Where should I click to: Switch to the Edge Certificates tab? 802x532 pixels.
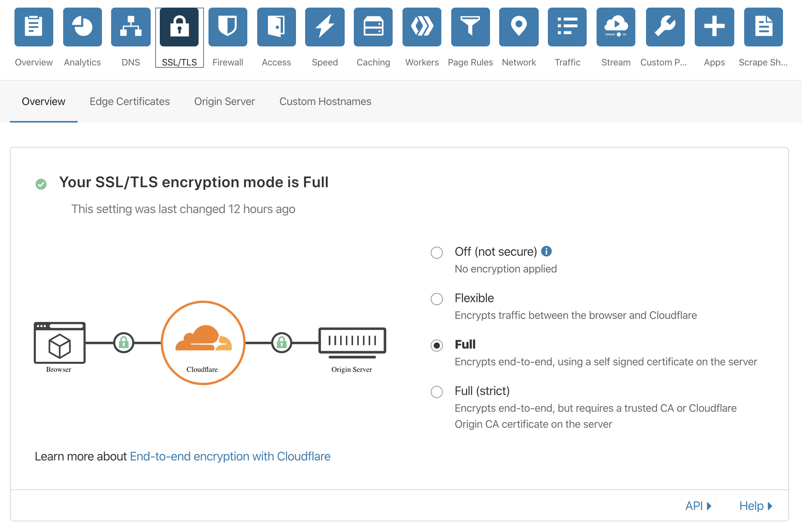[x=130, y=102]
